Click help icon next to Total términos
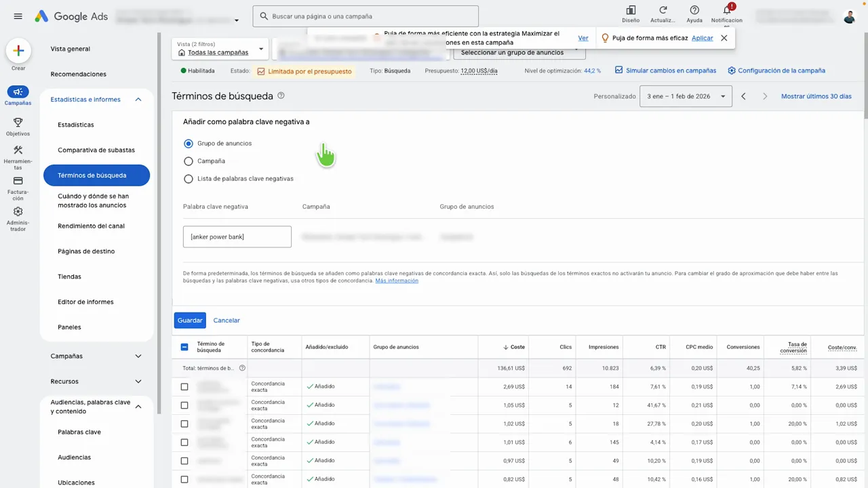Image resolution: width=868 pixels, height=488 pixels. click(242, 368)
